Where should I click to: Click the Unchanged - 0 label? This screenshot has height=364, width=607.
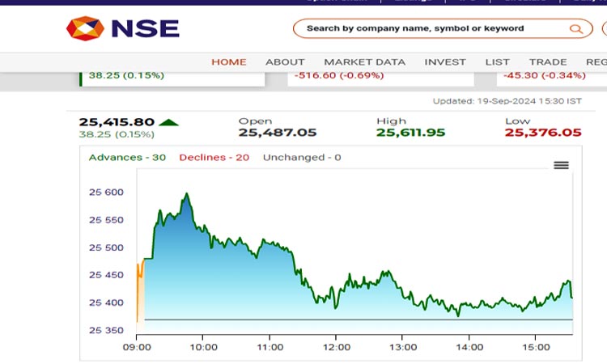pyautogui.click(x=302, y=158)
